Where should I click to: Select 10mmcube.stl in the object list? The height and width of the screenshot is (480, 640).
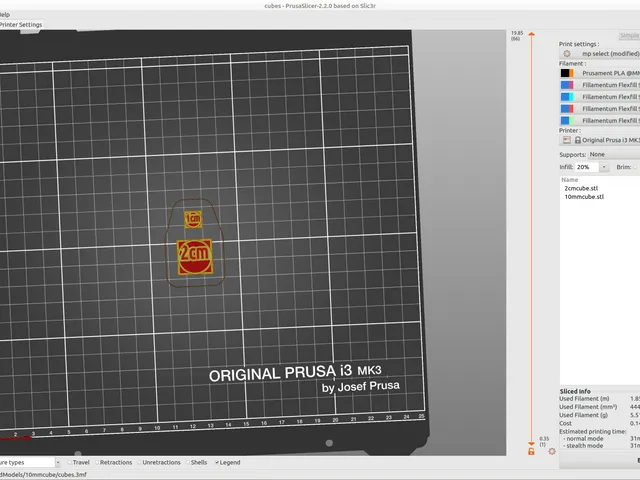click(584, 196)
